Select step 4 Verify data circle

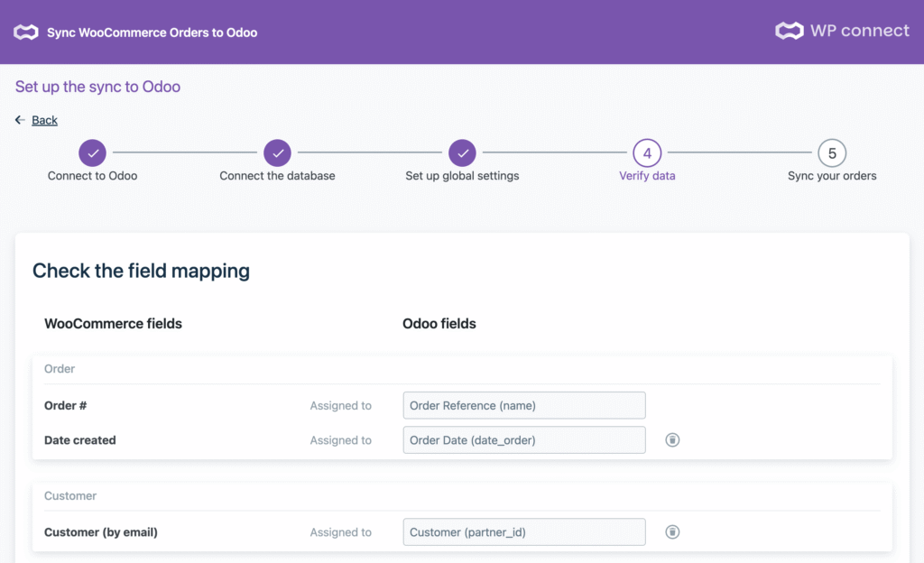(x=647, y=153)
